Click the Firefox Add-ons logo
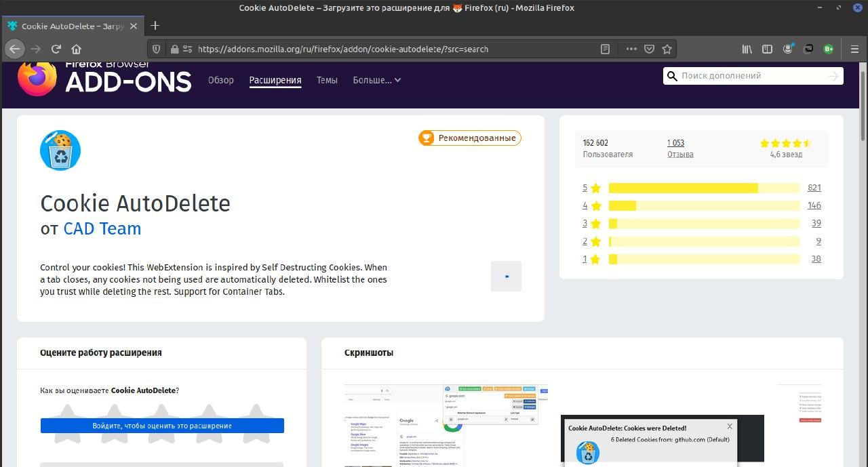Image resolution: width=868 pixels, height=467 pixels. (104, 78)
